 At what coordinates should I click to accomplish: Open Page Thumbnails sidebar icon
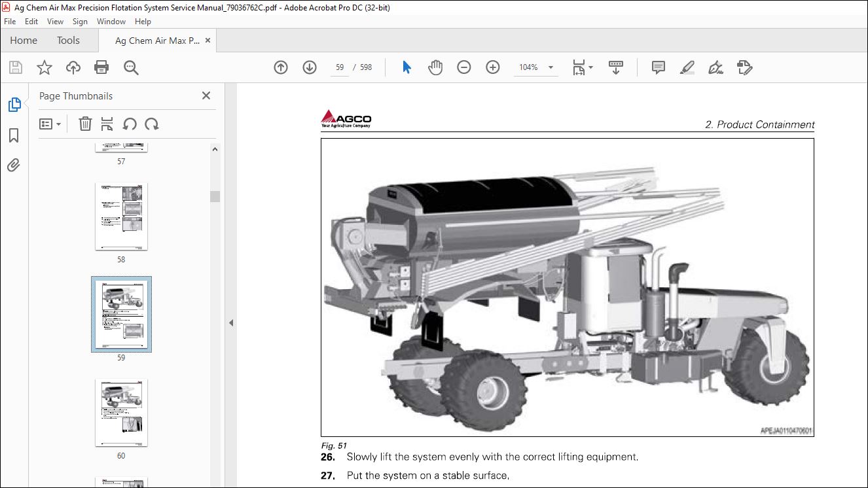(14, 105)
